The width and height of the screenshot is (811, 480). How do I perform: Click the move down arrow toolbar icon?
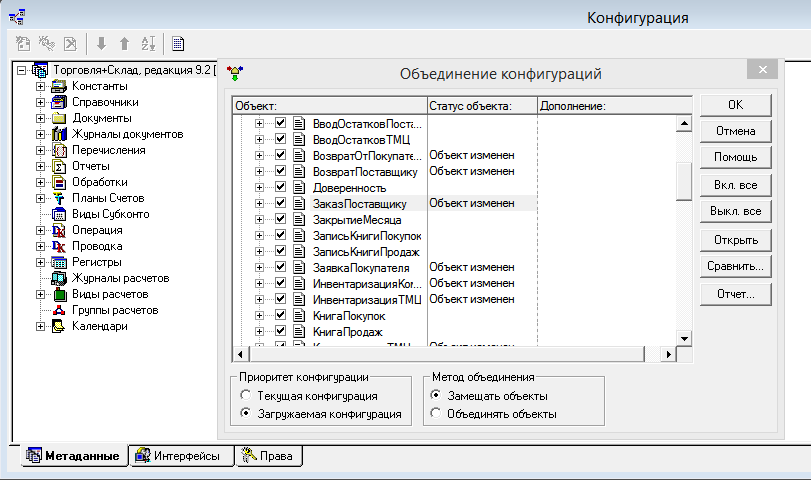(x=101, y=43)
